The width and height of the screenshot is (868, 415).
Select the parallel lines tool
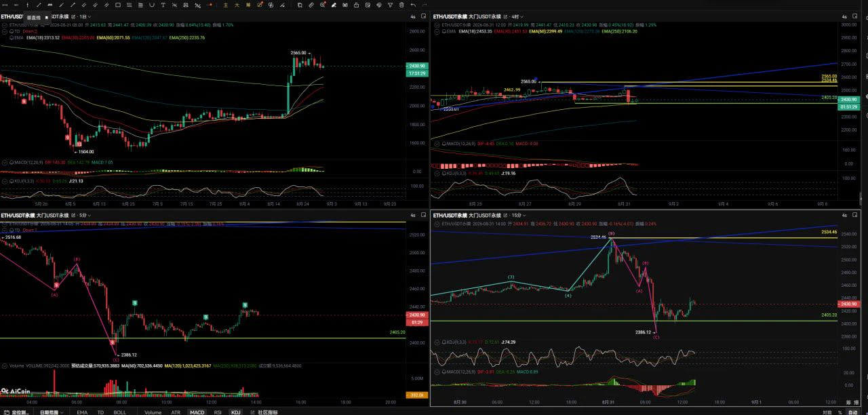click(84, 5)
